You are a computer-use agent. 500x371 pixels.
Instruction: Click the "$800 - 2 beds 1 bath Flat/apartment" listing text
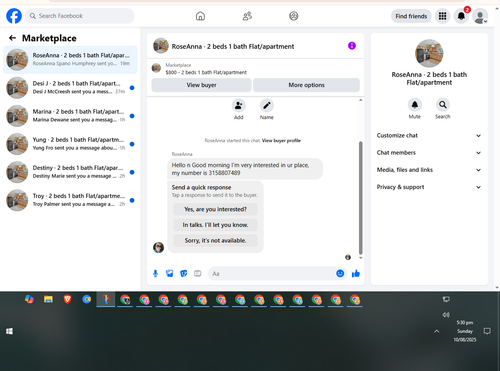tap(206, 72)
